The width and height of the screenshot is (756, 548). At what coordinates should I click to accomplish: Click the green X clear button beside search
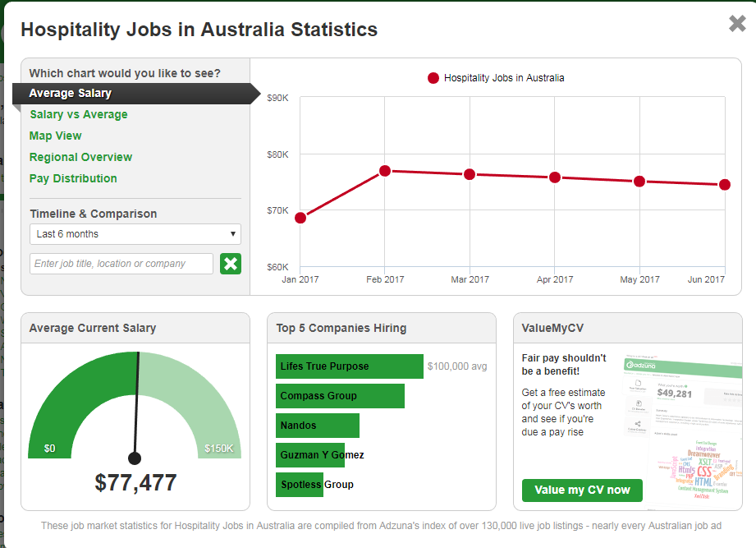(231, 264)
